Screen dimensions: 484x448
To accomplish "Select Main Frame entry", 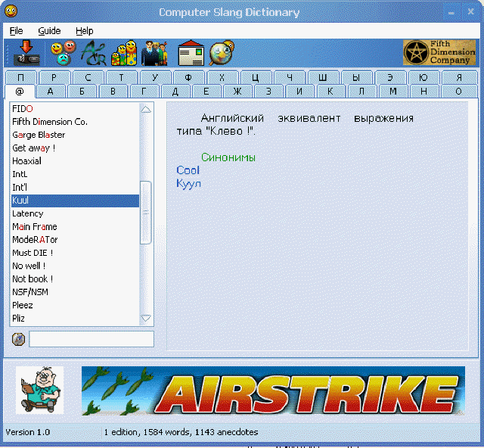I will 75,227.
